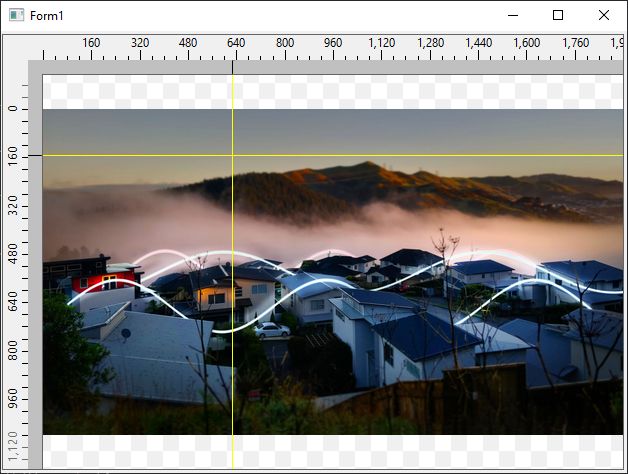Click the Form1 window title text
This screenshot has width=628, height=474.
click(46, 16)
